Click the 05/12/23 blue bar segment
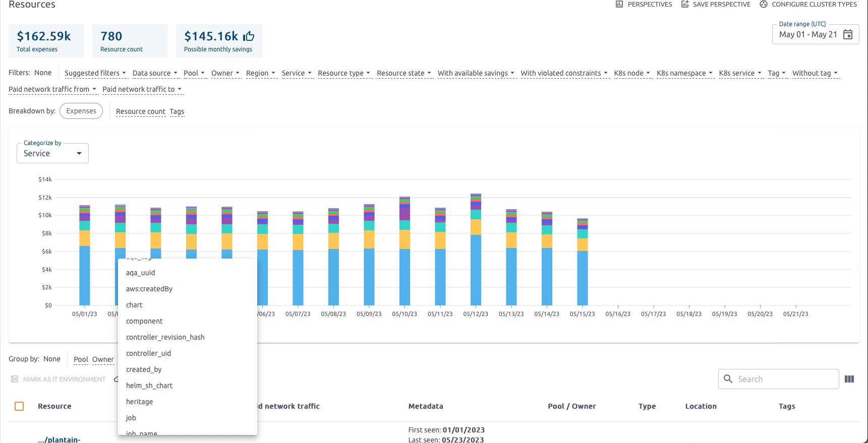This screenshot has height=443, width=868. point(476,270)
